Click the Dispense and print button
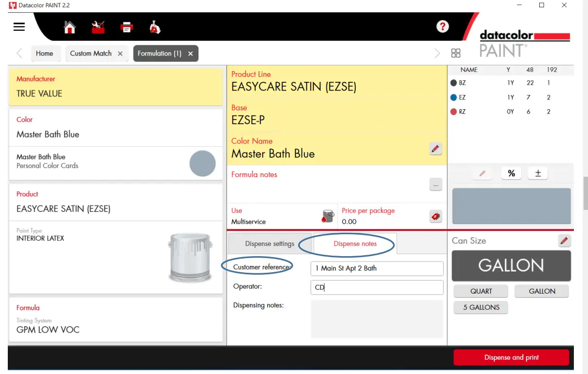The image size is (588, 374). point(511,357)
